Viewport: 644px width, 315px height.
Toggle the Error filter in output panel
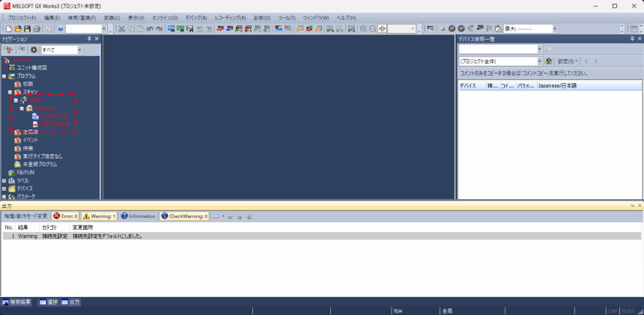coord(65,215)
